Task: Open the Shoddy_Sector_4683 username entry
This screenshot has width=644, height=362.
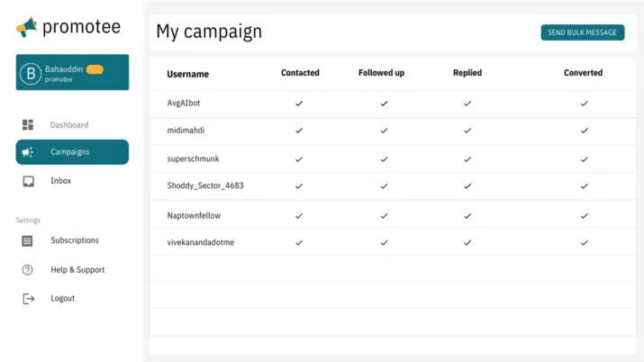Action: tap(205, 186)
